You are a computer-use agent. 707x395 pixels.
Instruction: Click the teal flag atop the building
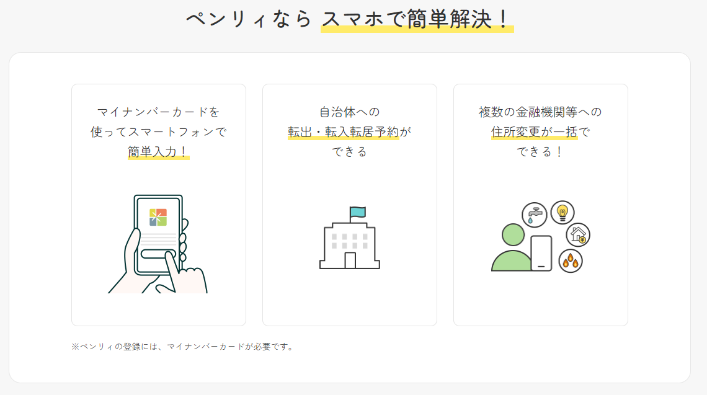358,212
